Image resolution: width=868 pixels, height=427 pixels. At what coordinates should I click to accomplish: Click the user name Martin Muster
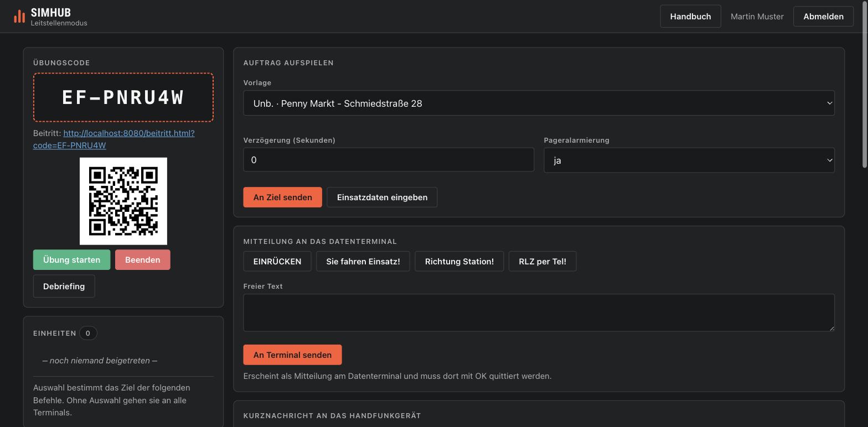coord(757,17)
